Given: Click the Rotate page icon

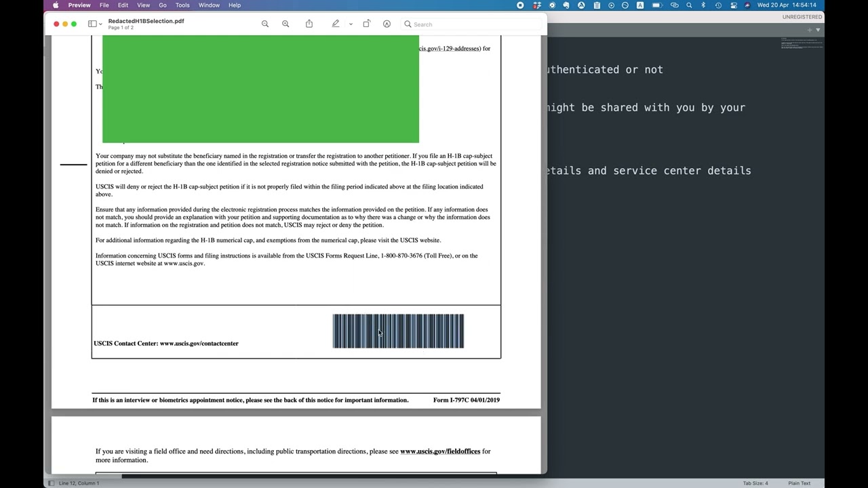Looking at the screenshot, I should (x=366, y=24).
